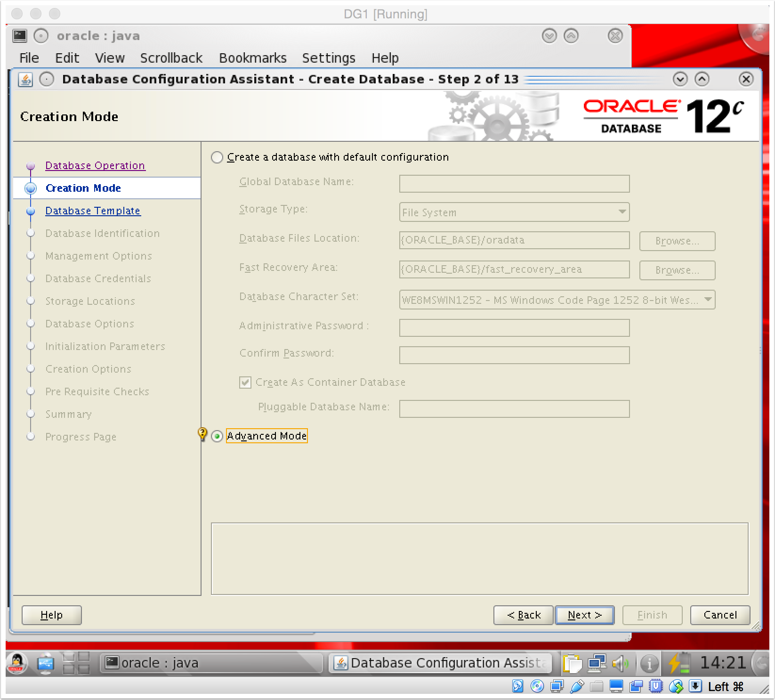Viewport: 775px width, 700px height.
Task: Click the info notifications tray icon
Action: pyautogui.click(x=649, y=664)
